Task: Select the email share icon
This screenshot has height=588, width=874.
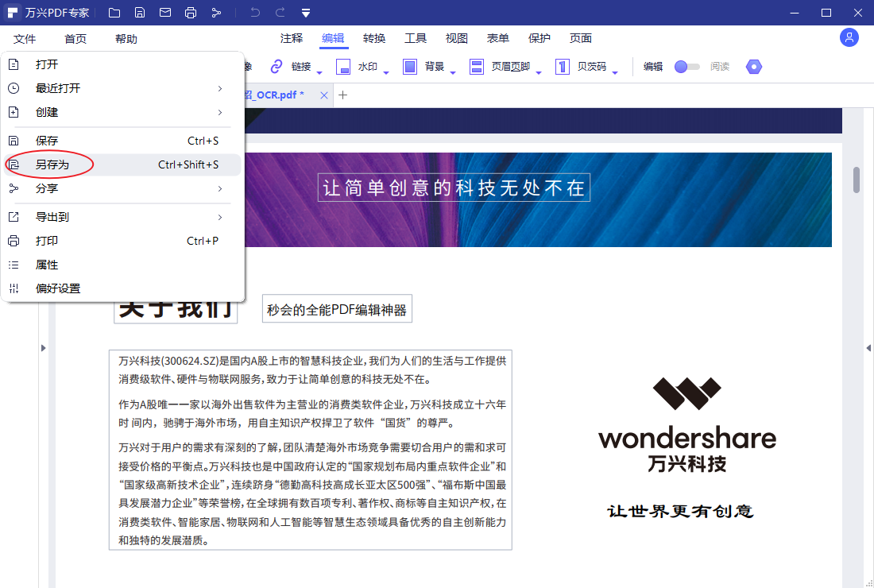Action: pos(164,12)
